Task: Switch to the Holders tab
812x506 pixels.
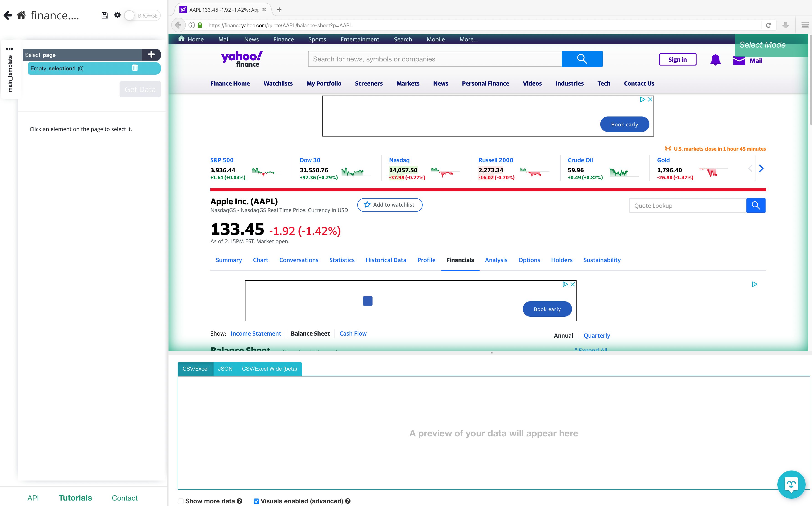Action: [562, 260]
